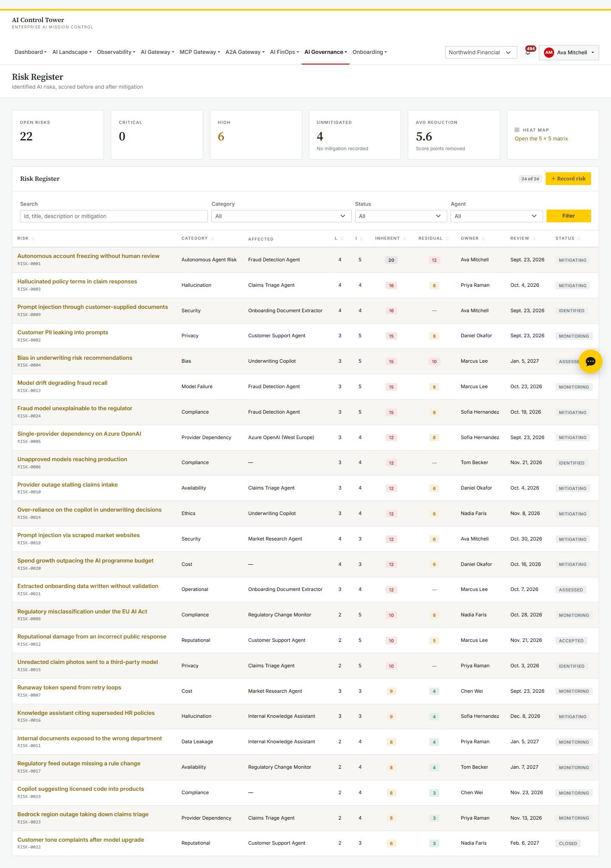Sort by the Inherent score column
This screenshot has height=868, width=611.
tap(390, 238)
